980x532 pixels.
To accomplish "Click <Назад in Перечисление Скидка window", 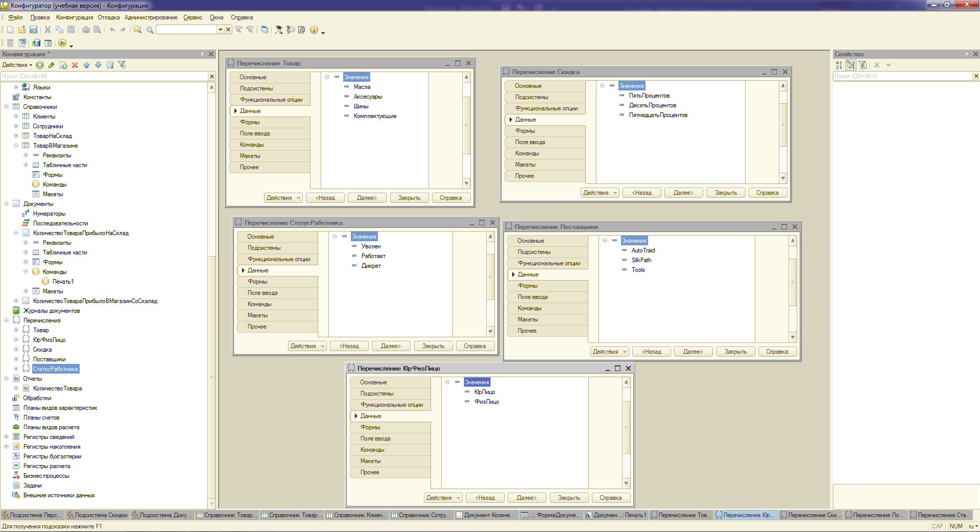I will point(642,193).
